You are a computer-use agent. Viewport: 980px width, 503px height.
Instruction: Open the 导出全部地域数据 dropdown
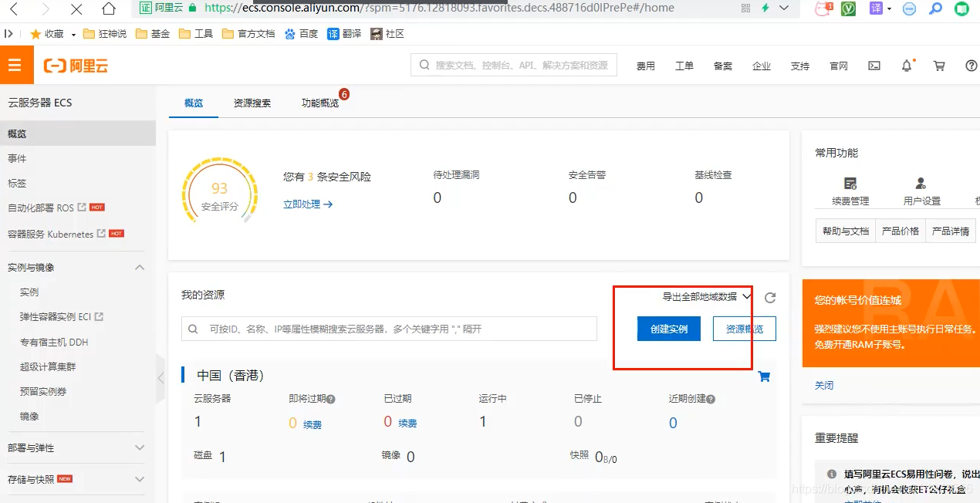coord(706,296)
